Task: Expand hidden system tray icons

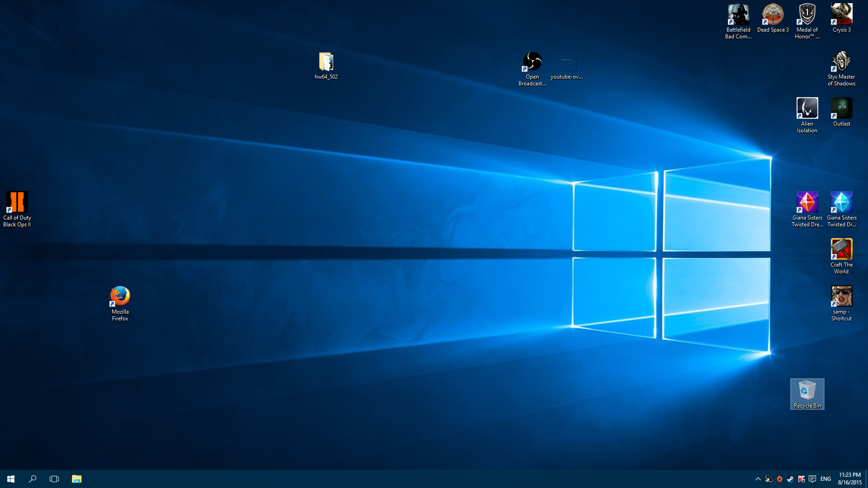Action: pyautogui.click(x=758, y=479)
